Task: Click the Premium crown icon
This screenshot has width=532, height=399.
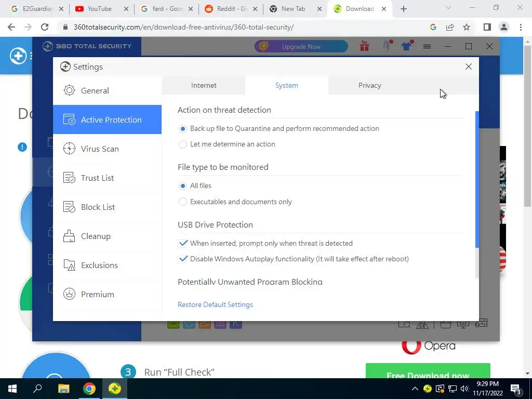Action: point(69,294)
